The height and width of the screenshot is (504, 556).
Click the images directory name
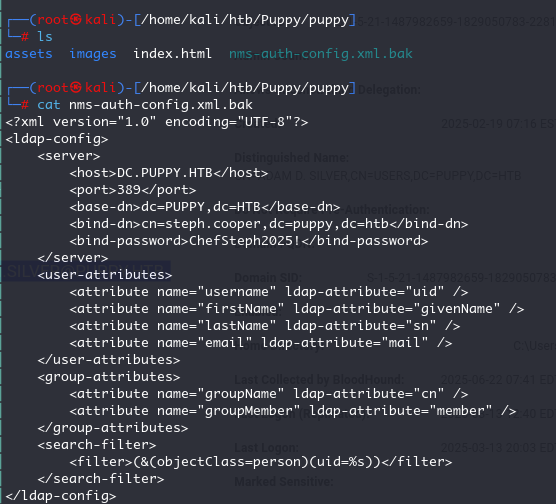93,54
